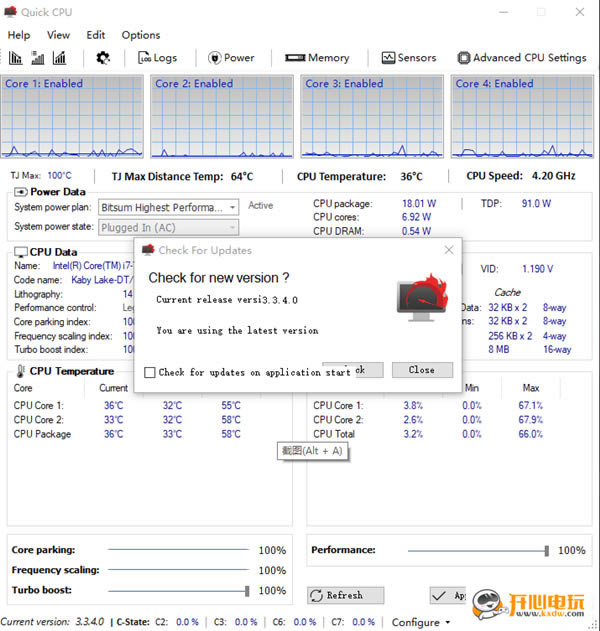
Task: Click the first bar chart toolbar icon
Action: (15, 58)
